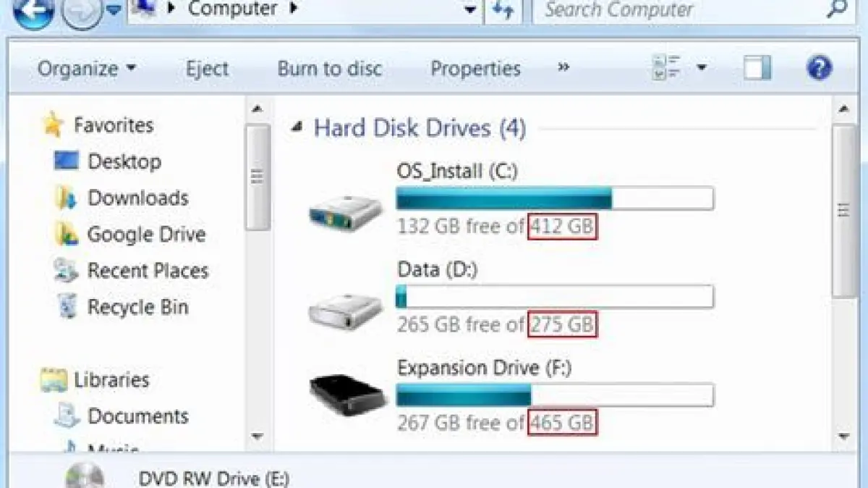Collapse the Hard Disk Drives group
Viewport: 868px width, 488px height.
(x=296, y=128)
